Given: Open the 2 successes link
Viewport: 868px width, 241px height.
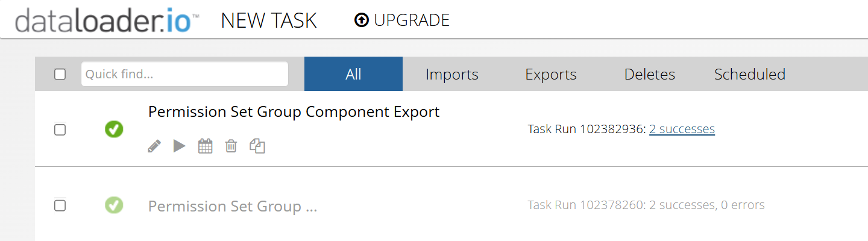Looking at the screenshot, I should pyautogui.click(x=682, y=129).
